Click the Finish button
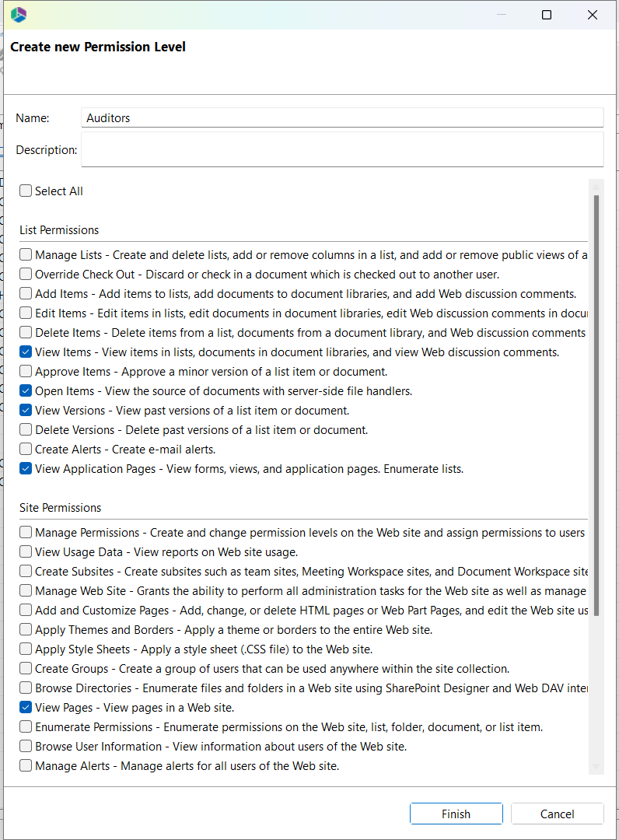 [456, 814]
